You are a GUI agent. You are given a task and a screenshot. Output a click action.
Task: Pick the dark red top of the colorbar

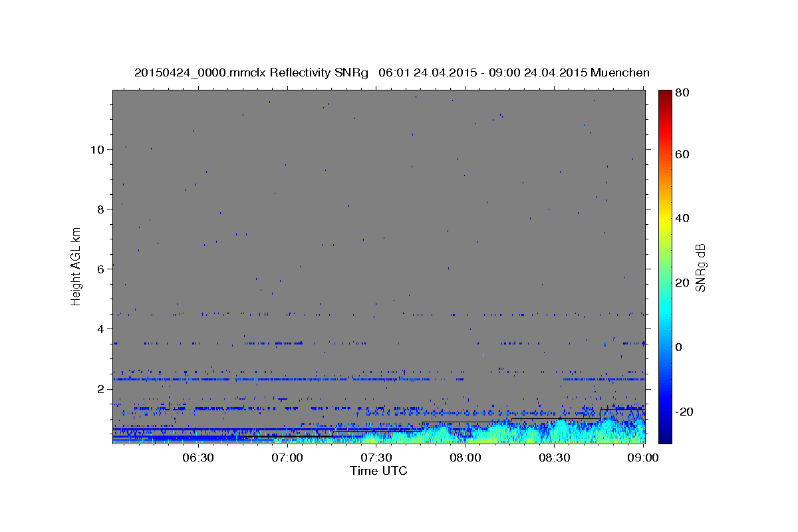[665, 93]
